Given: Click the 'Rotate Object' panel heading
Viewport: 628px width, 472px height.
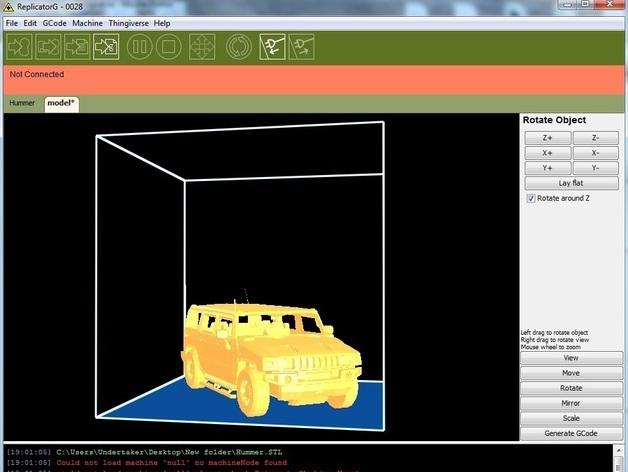Looking at the screenshot, I should tap(554, 120).
